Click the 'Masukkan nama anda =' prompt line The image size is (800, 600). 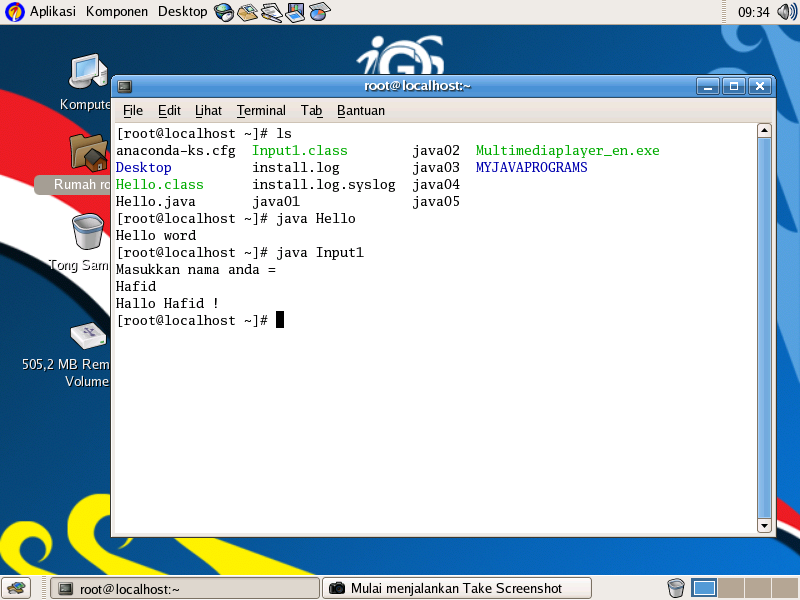coord(196,269)
